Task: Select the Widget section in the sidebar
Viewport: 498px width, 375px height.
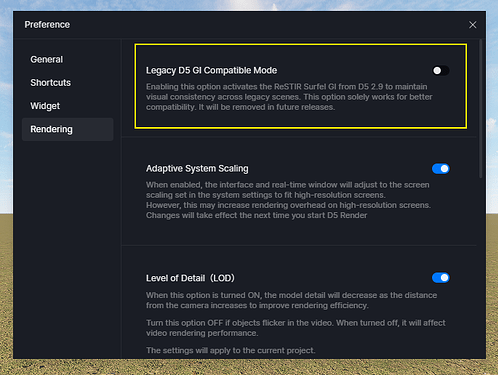Action: click(45, 106)
